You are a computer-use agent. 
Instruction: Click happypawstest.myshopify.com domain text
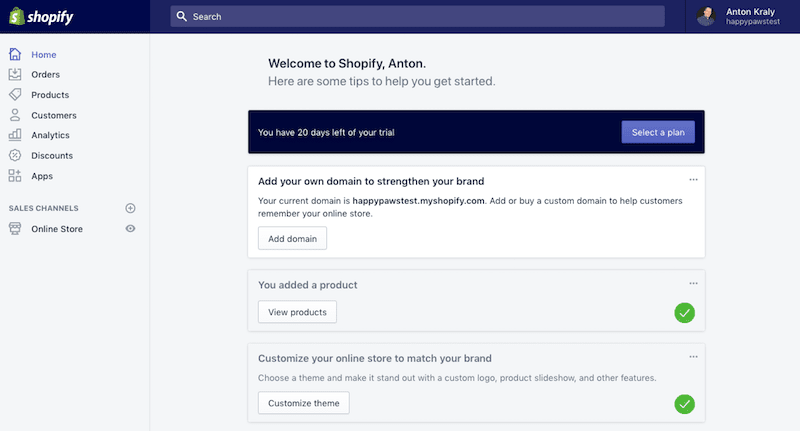[418, 200]
